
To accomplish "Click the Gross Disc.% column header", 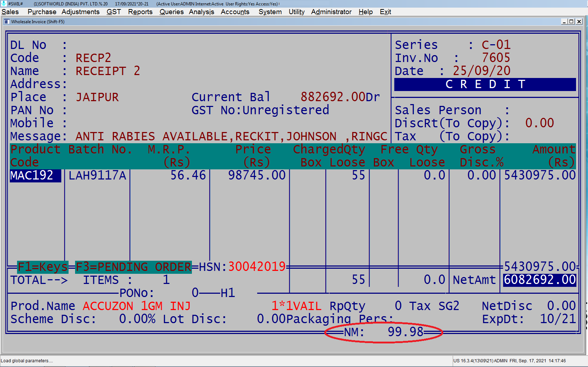I will click(481, 156).
